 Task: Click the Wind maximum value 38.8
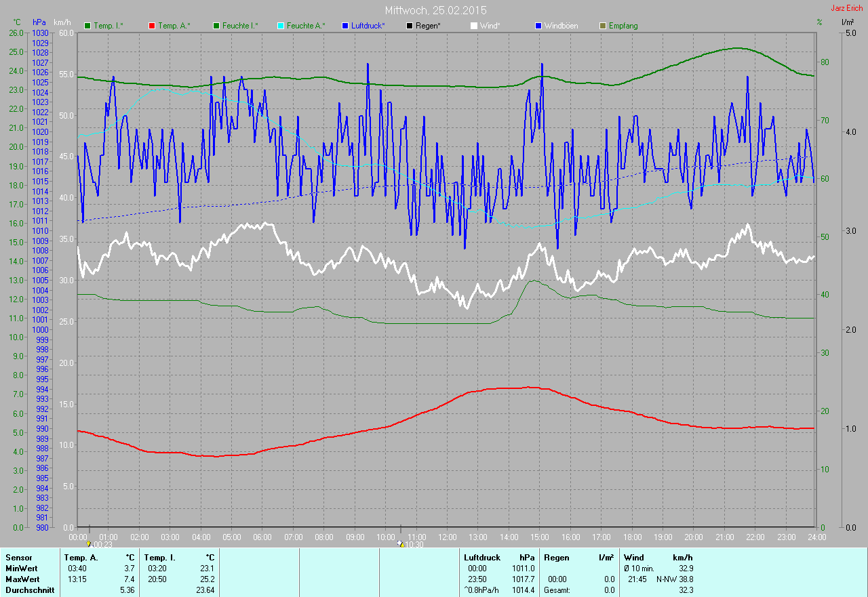[686, 579]
